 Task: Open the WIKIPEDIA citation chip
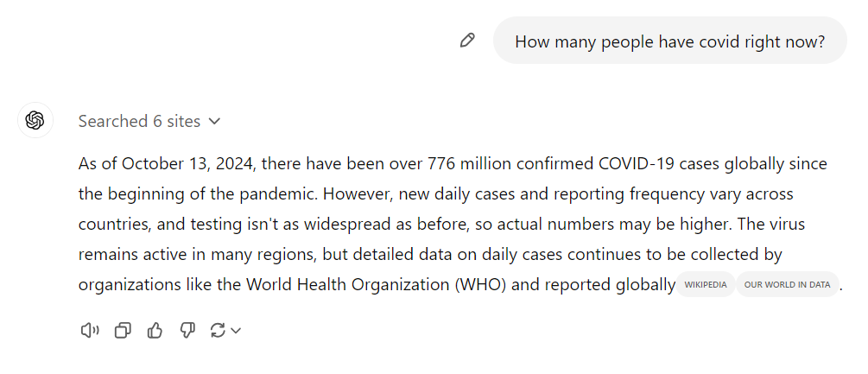tap(706, 284)
